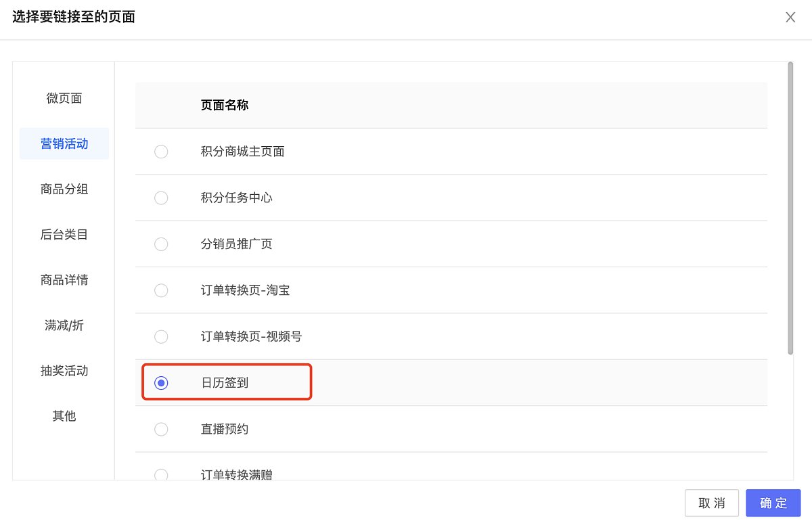Switch to the 后台类目 category
The width and height of the screenshot is (812, 521).
coord(64,234)
